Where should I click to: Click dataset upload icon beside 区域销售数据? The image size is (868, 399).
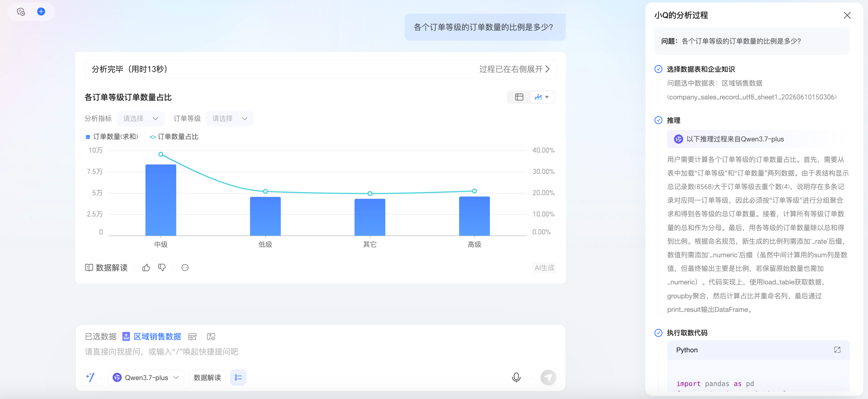(x=126, y=336)
